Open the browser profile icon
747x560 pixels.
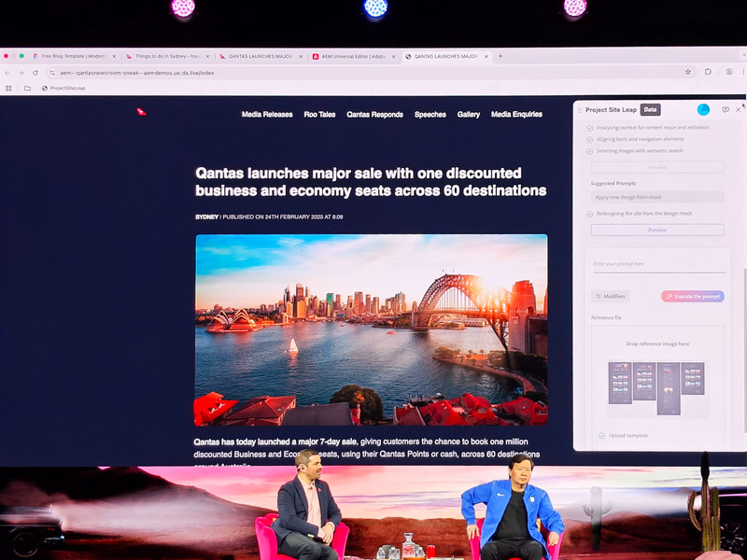(729, 72)
